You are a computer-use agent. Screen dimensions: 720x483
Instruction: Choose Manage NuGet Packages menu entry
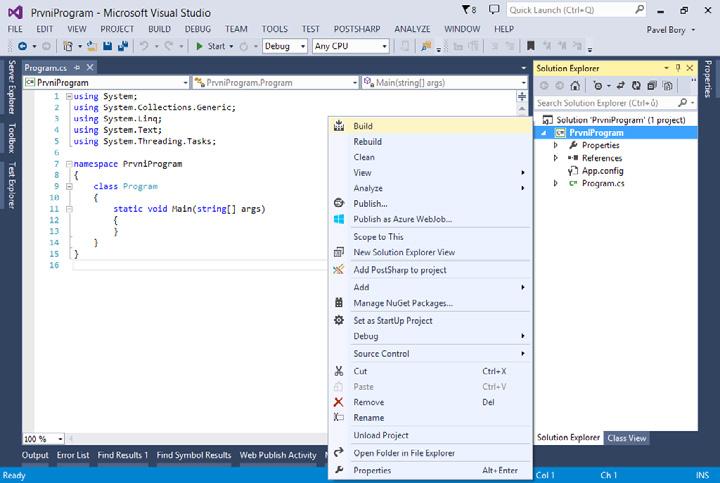click(x=403, y=303)
